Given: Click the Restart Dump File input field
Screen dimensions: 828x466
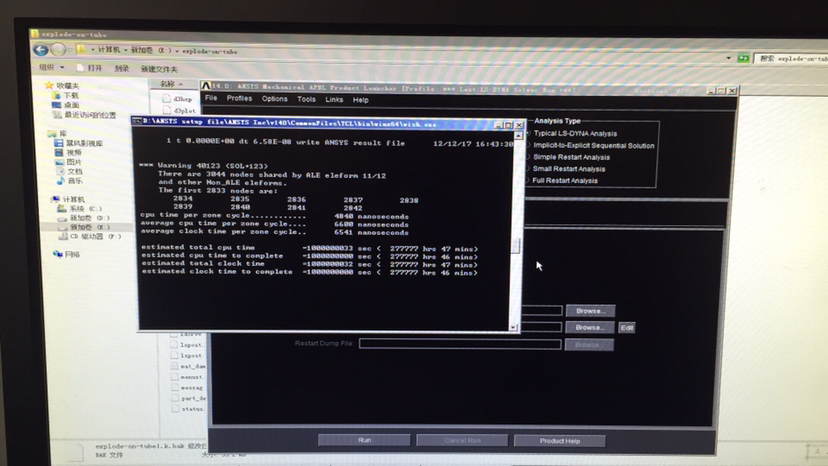Looking at the screenshot, I should click(x=459, y=344).
